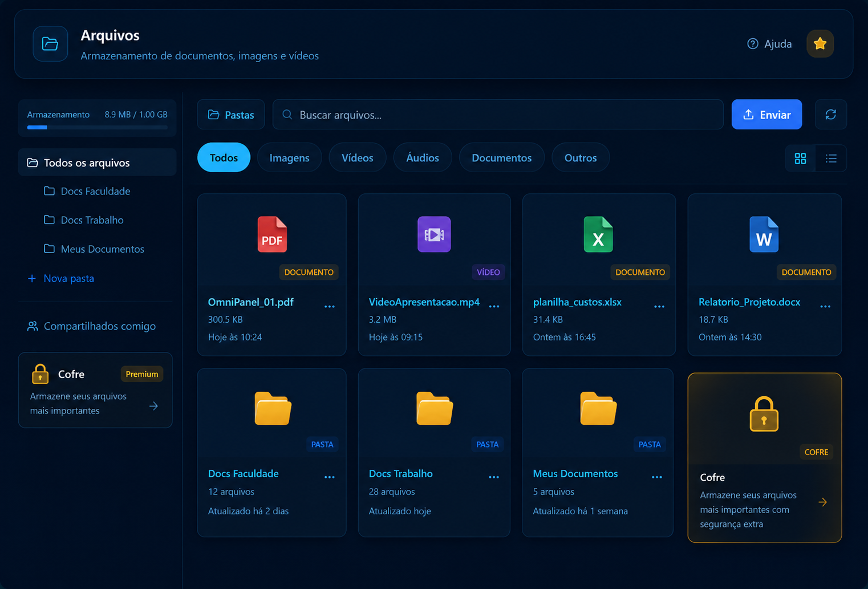Select the Todos filter tab

tap(224, 158)
